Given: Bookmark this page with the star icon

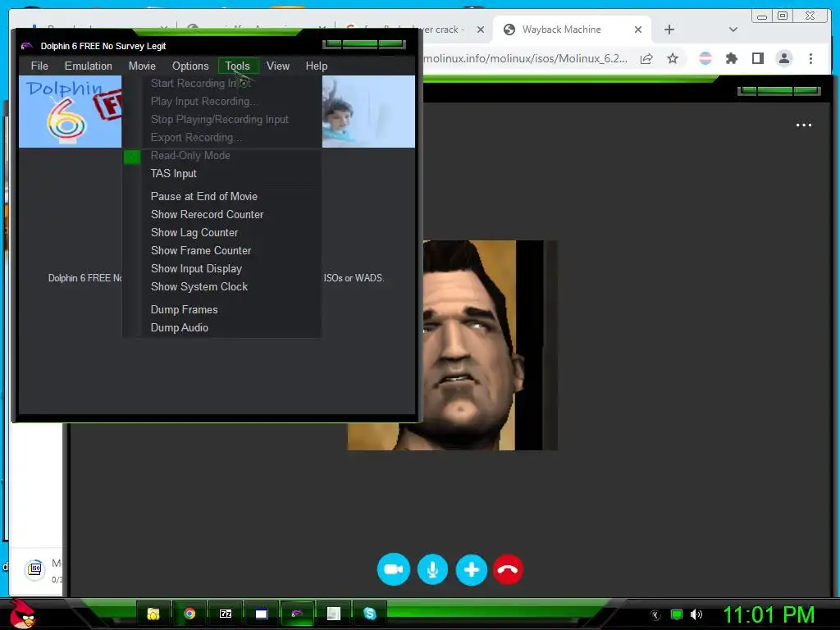Looking at the screenshot, I should click(x=673, y=58).
